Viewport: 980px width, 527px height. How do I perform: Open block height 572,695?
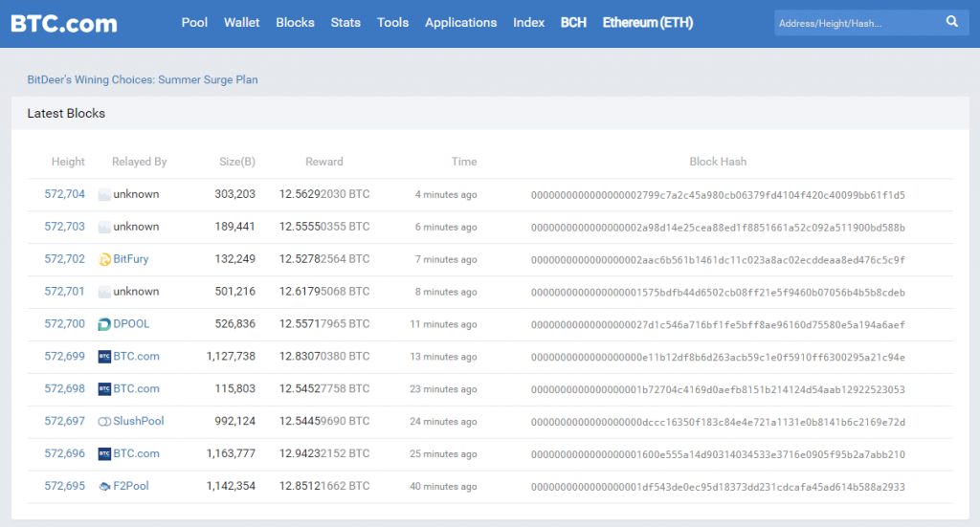click(x=64, y=487)
